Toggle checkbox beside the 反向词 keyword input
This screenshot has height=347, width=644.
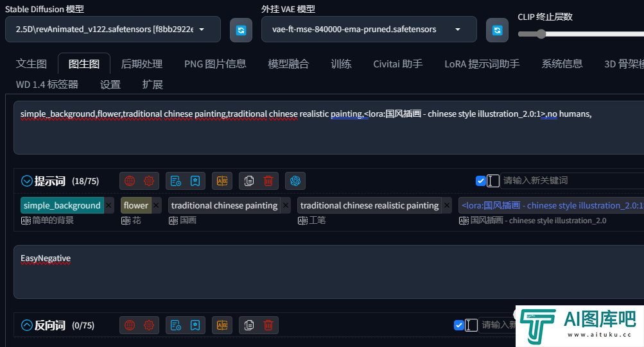click(459, 325)
